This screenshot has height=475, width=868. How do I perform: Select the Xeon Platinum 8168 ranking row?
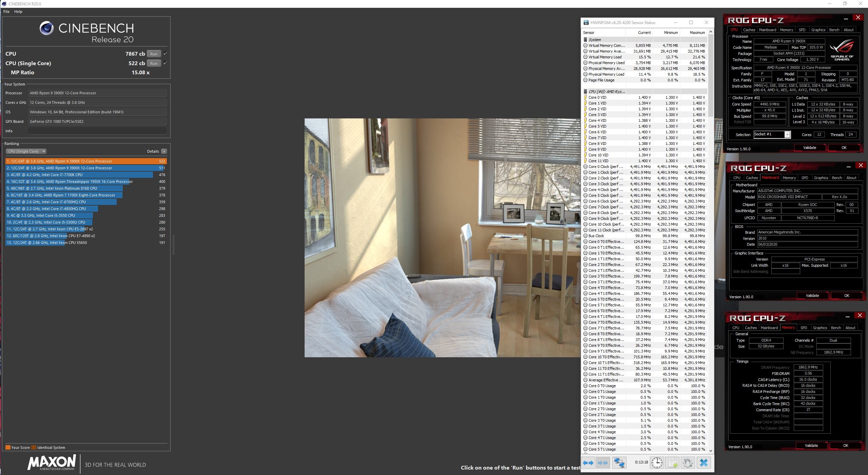(x=86, y=188)
